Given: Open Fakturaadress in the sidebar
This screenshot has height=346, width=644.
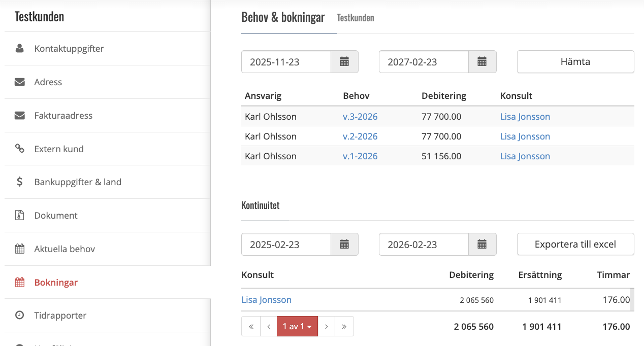Looking at the screenshot, I should coord(107,116).
